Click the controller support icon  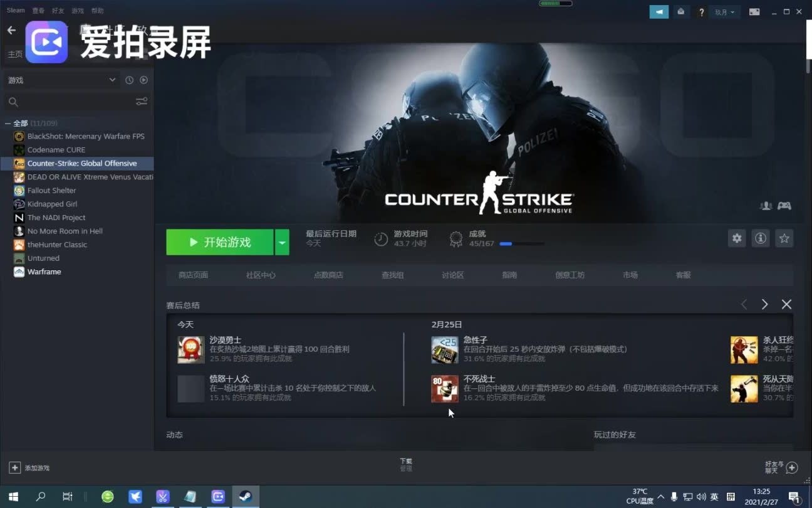click(784, 205)
